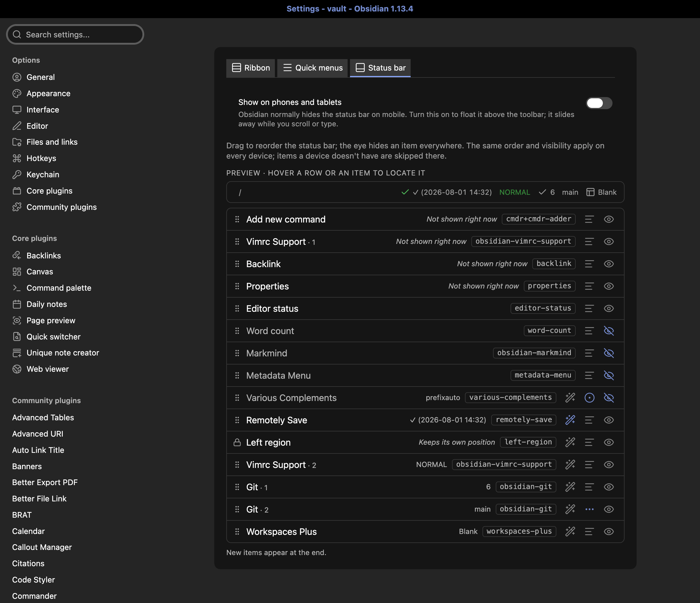Screen dimensions: 700x603
Task: Click drag handle of Word count row
Action: tap(237, 330)
